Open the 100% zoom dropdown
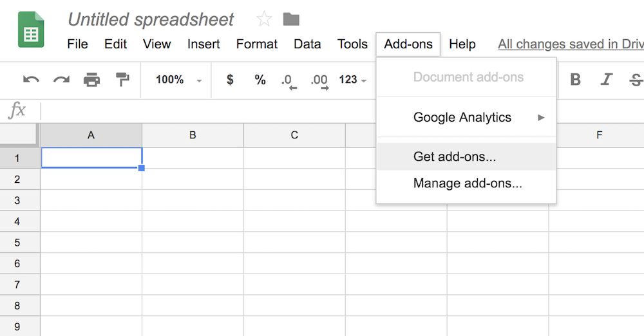 coord(178,80)
